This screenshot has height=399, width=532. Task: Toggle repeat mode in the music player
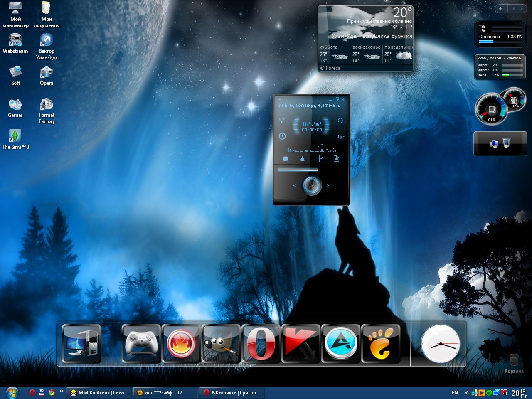point(340,121)
